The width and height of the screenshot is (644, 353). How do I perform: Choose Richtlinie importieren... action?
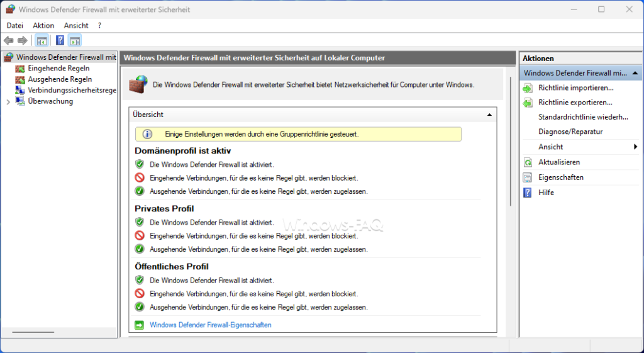[x=576, y=88]
